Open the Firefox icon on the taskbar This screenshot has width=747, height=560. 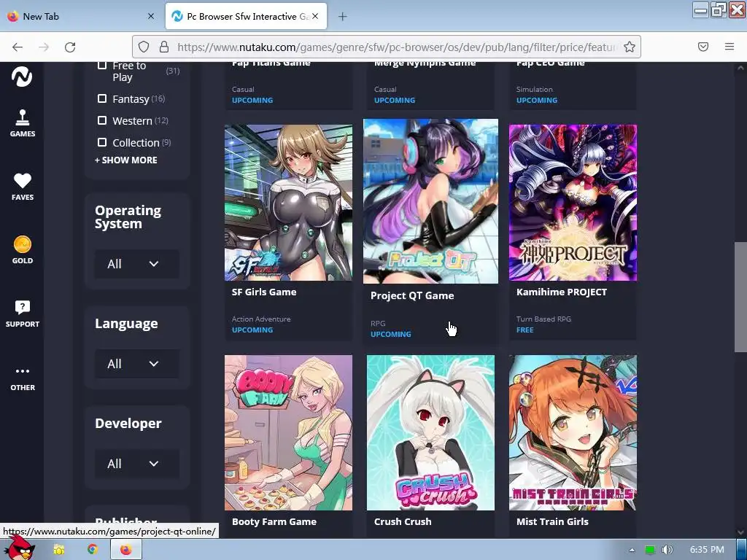coord(125,550)
